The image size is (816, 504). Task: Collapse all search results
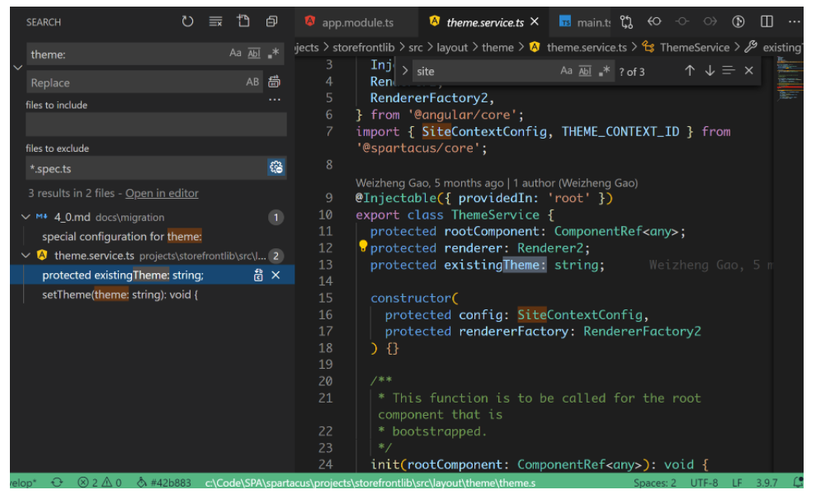pyautogui.click(x=271, y=22)
